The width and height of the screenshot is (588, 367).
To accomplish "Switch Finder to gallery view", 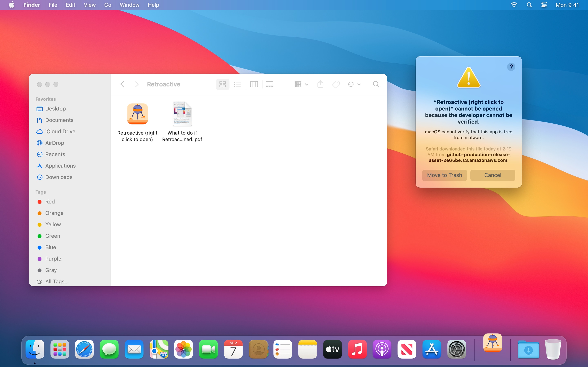I will pyautogui.click(x=269, y=84).
